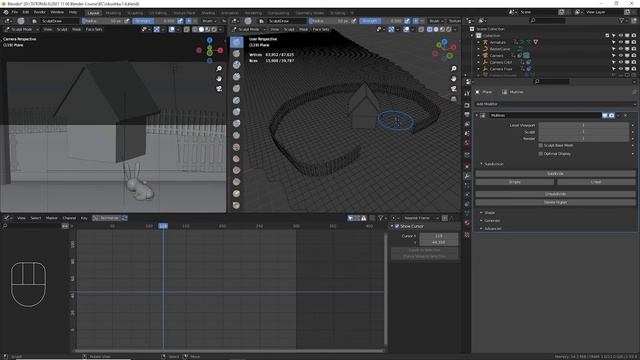The image size is (640, 360).
Task: Click outliner search field
Action: (547, 20)
